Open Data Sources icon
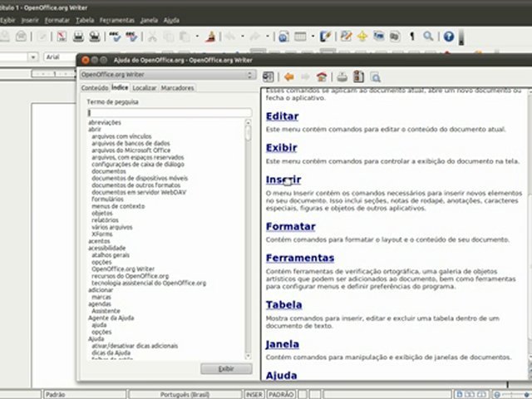 click(395, 37)
